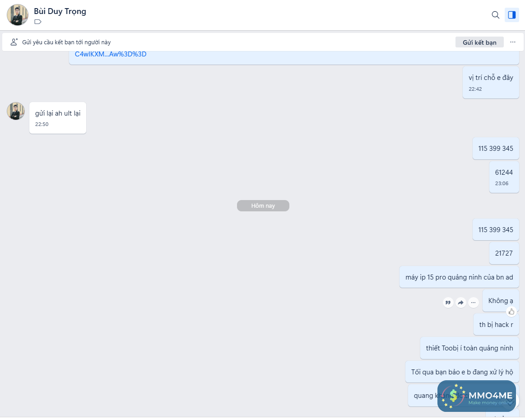Image resolution: width=525 pixels, height=420 pixels.
Task: Select message 'vị trí chỗ e đây'
Action: (491, 82)
